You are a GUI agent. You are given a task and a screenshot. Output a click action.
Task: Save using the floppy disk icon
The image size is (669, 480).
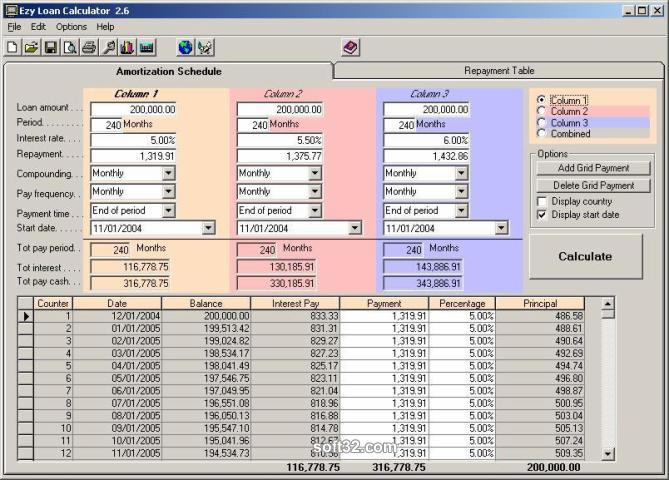point(51,47)
